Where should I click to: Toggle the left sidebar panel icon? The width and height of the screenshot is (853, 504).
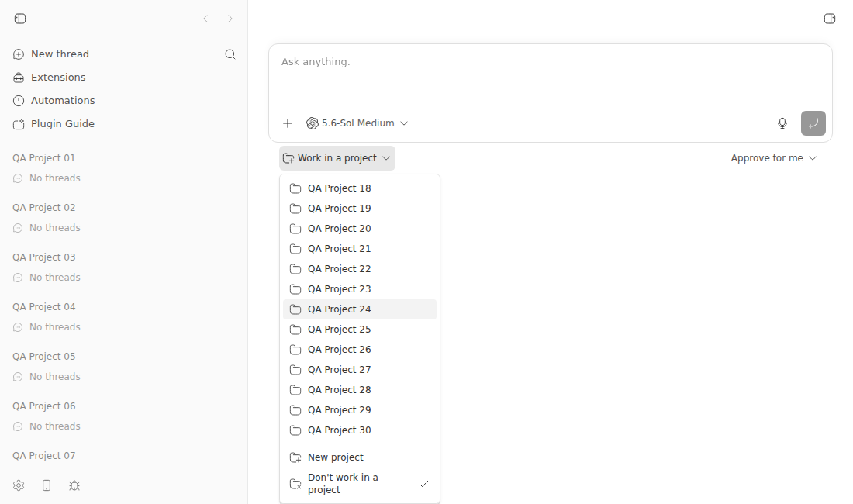point(20,19)
